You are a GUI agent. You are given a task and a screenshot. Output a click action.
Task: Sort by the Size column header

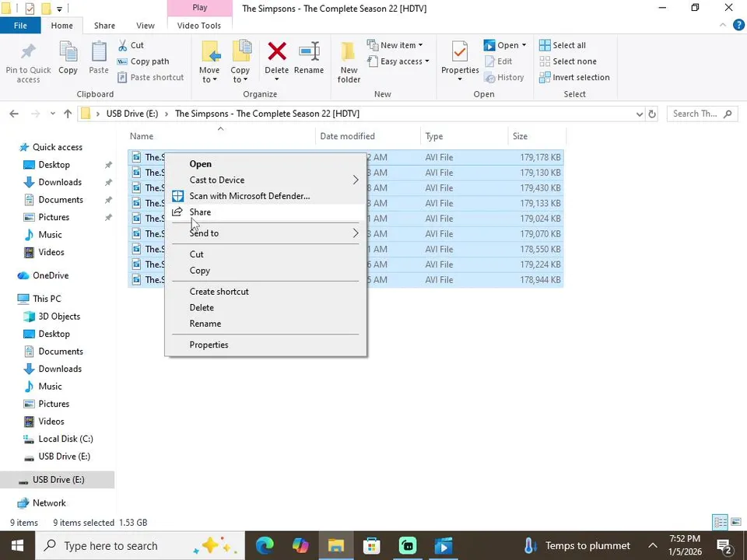536,136
